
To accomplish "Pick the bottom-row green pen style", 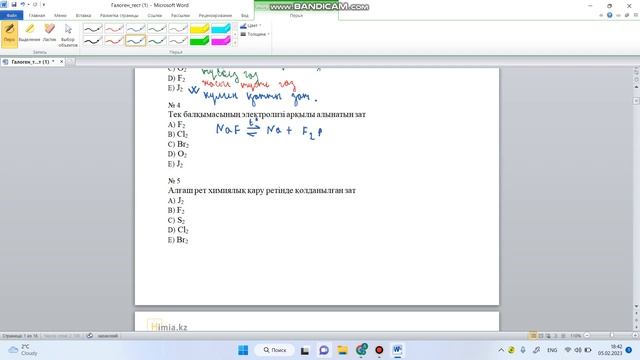I will pos(157,40).
